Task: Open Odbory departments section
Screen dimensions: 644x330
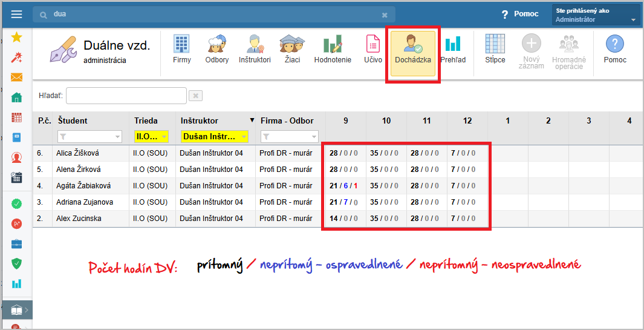Action: coord(217,50)
